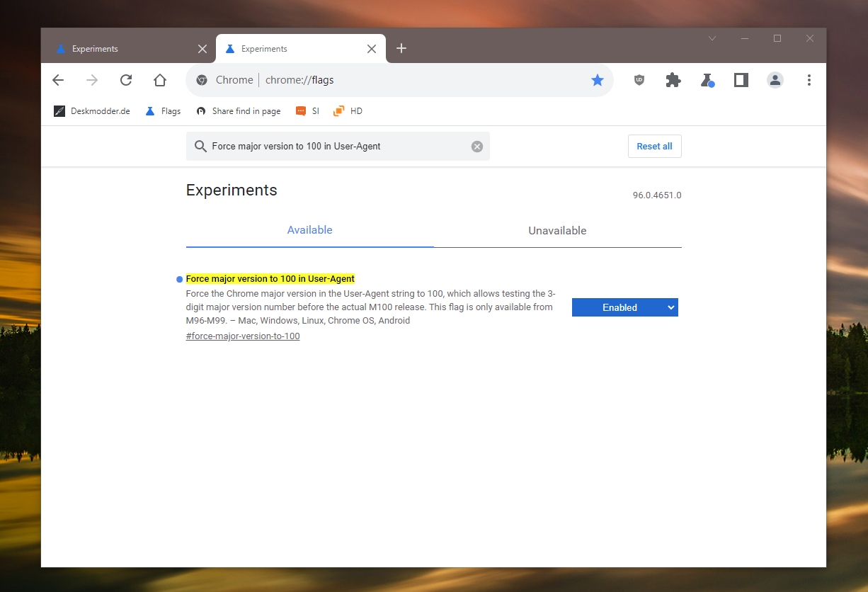This screenshot has height=592, width=868.
Task: Click the Experiments page heading
Action: click(232, 190)
